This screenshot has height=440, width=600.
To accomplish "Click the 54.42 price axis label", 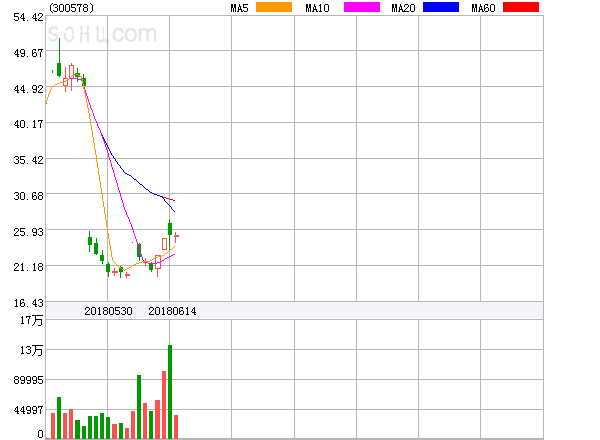I will coord(28,17).
